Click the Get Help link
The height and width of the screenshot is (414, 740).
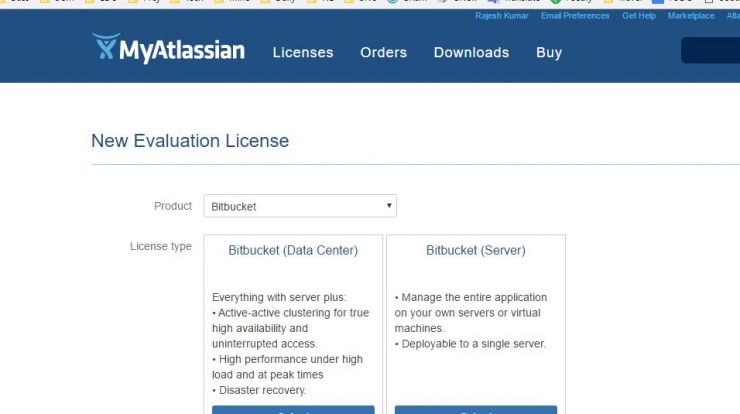tap(639, 16)
